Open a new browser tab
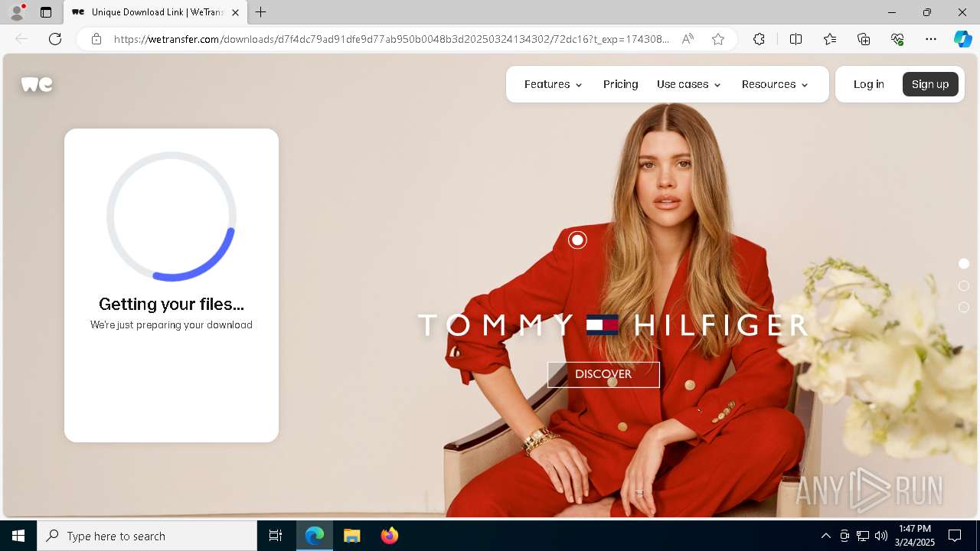Viewport: 980px width, 551px height. click(x=261, y=12)
